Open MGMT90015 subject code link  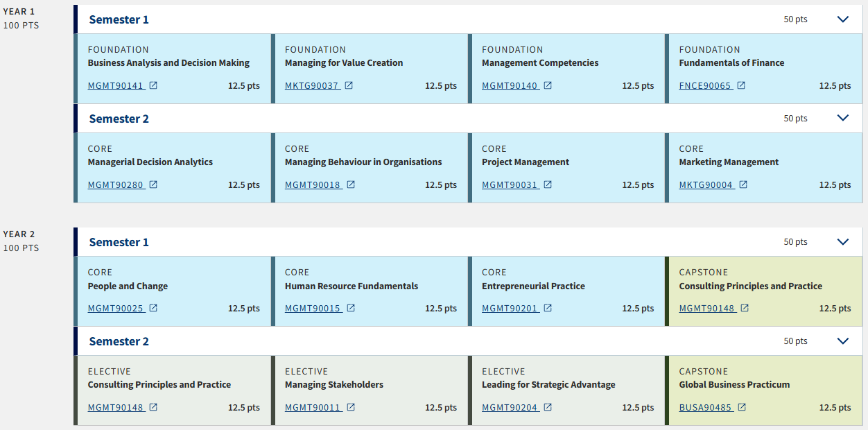pos(313,309)
